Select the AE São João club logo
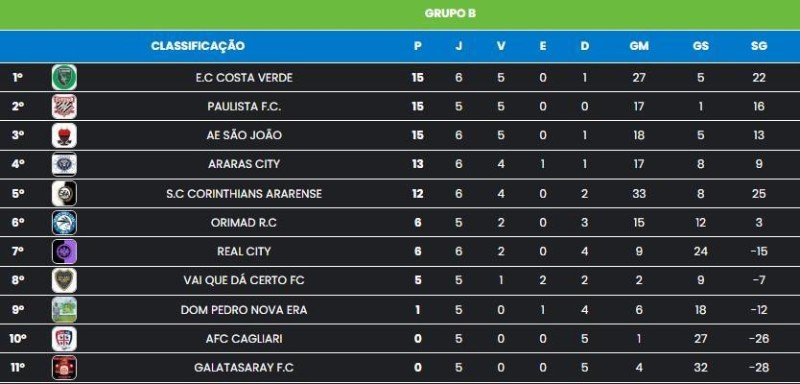800x384 pixels. click(x=64, y=136)
